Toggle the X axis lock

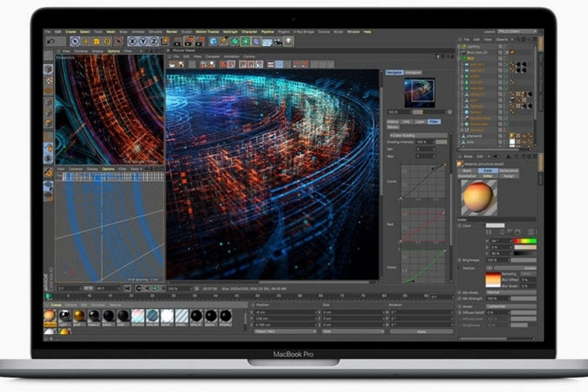coord(133,42)
